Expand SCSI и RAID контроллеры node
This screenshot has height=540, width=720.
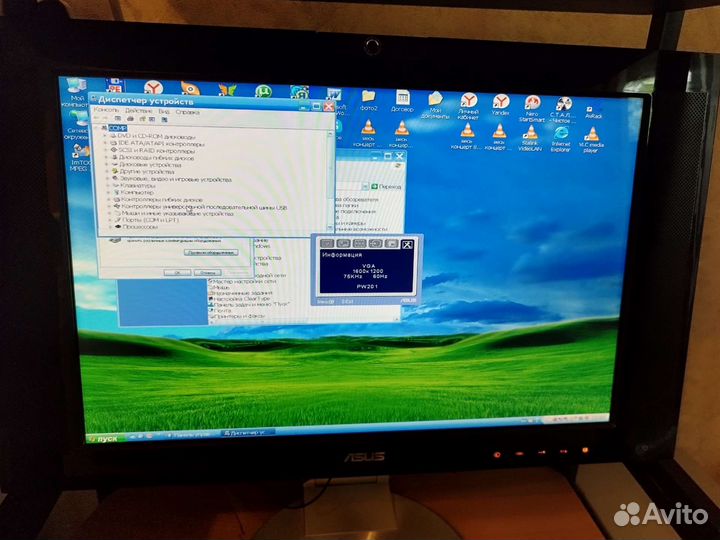point(107,150)
